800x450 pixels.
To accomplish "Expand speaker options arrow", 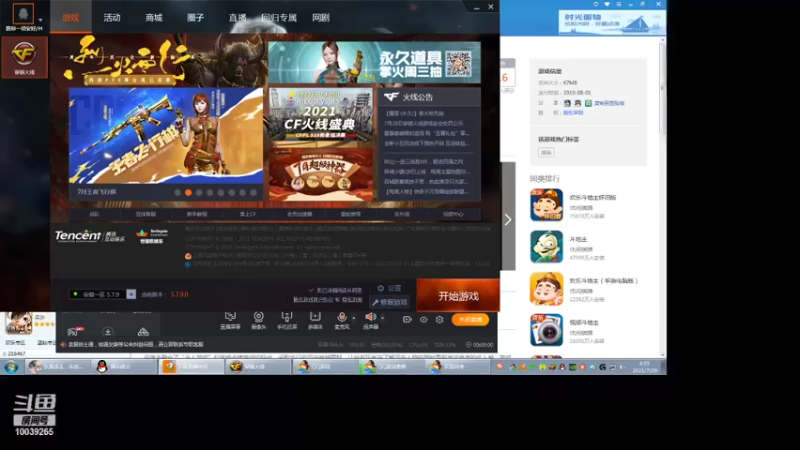I will [382, 318].
